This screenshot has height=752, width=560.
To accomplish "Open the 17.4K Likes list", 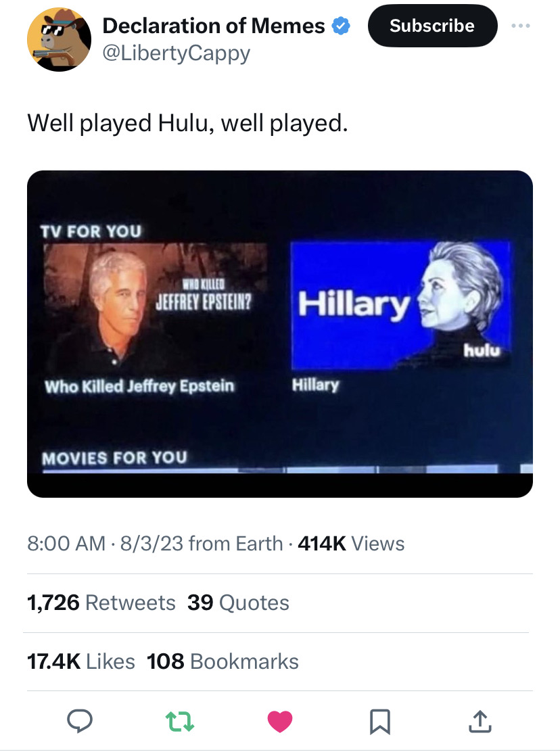I will 80,661.
